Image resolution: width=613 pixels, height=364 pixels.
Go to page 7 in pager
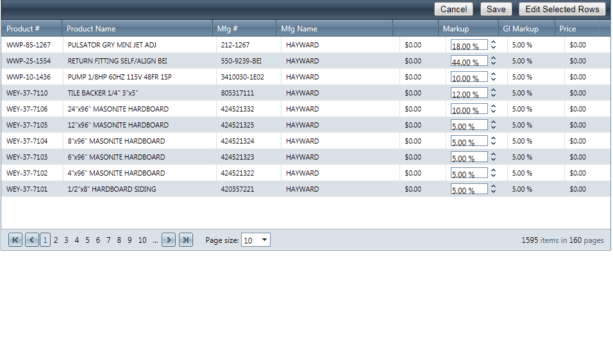point(108,240)
